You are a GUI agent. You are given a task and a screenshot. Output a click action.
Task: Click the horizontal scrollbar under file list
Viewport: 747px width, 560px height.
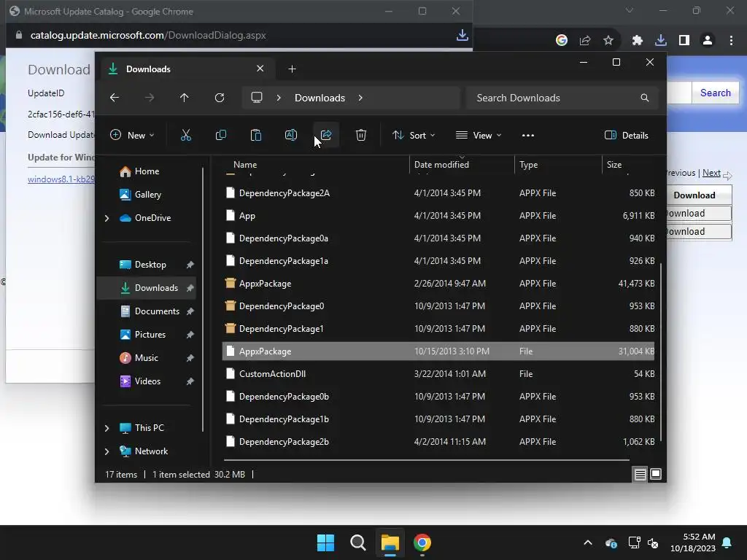click(x=426, y=460)
